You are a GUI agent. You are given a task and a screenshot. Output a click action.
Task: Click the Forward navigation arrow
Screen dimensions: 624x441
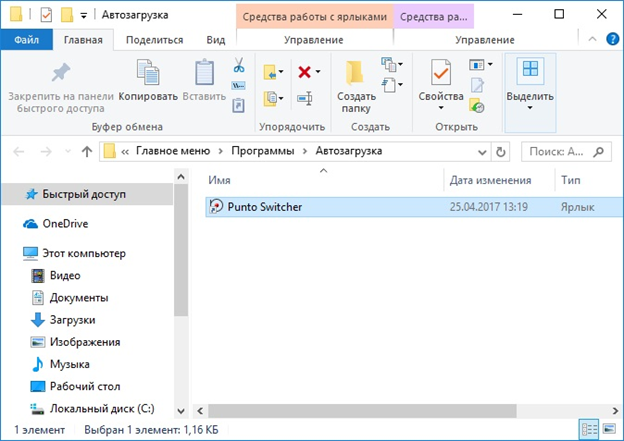pyautogui.click(x=46, y=152)
